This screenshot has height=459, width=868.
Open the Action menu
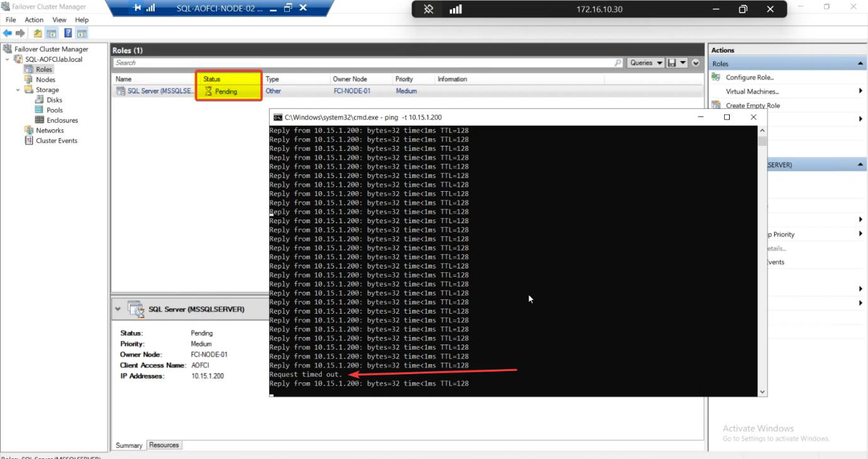tap(34, 20)
